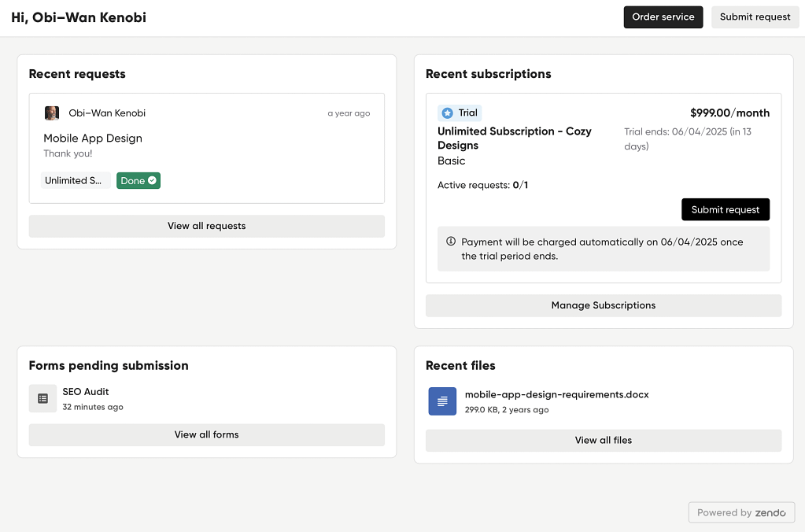This screenshot has width=805, height=532.
Task: Click the 'Hi, Obi-Wan Kenobi' greeting
Action: click(x=79, y=17)
